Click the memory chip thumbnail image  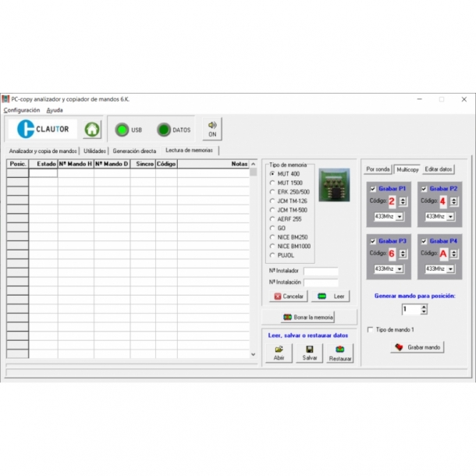click(336, 185)
